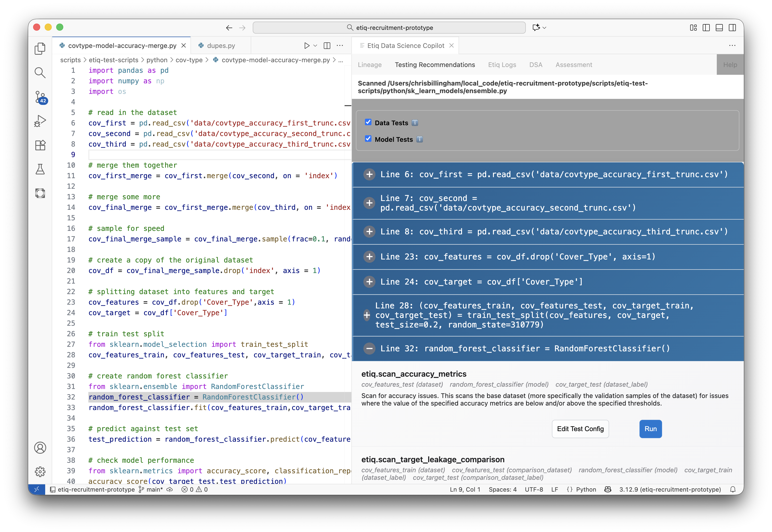This screenshot has width=772, height=532.
Task: Collapse the Line 32 random_forest_classifier section
Action: tap(369, 349)
